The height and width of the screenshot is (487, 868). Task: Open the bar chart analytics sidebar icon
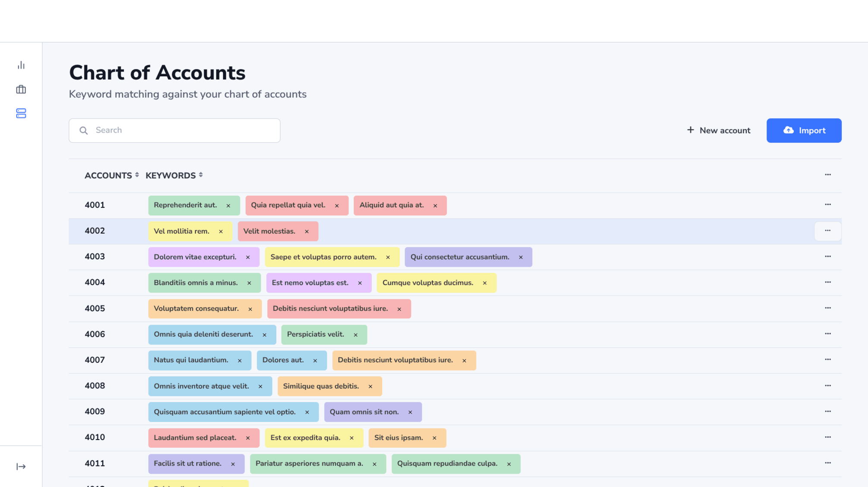(21, 65)
